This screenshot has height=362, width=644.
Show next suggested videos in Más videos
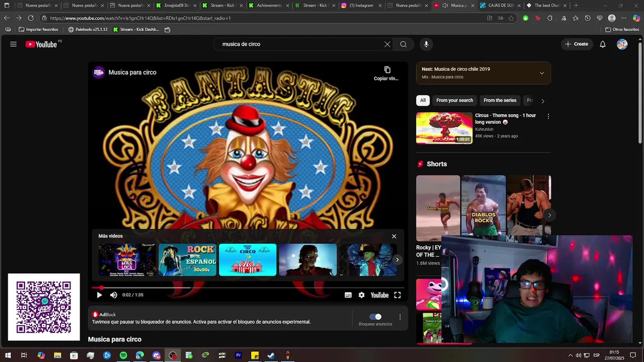[x=397, y=260]
